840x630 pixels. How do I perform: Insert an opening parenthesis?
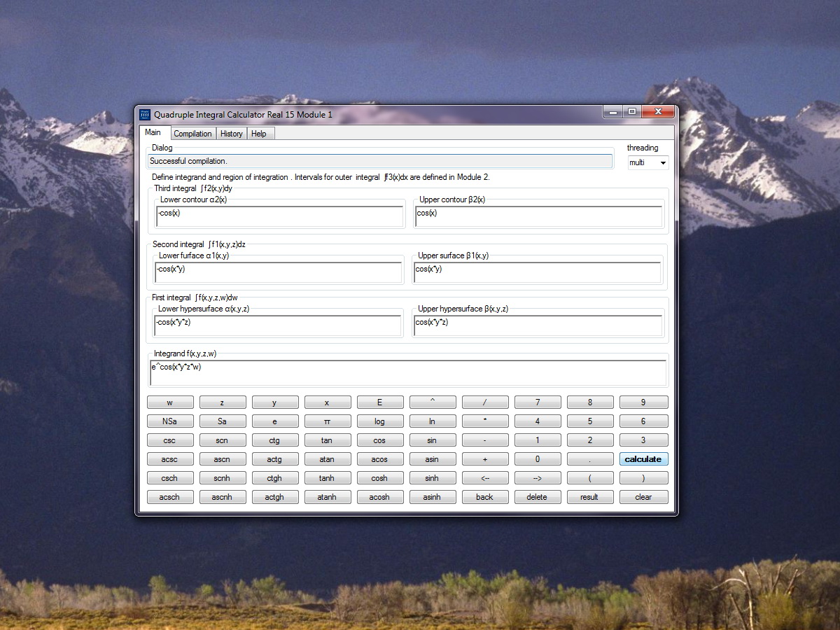point(590,478)
